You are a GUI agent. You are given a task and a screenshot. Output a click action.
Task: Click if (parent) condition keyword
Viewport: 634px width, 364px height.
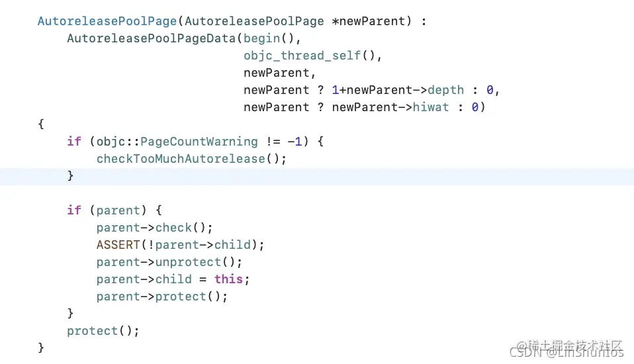(74, 210)
